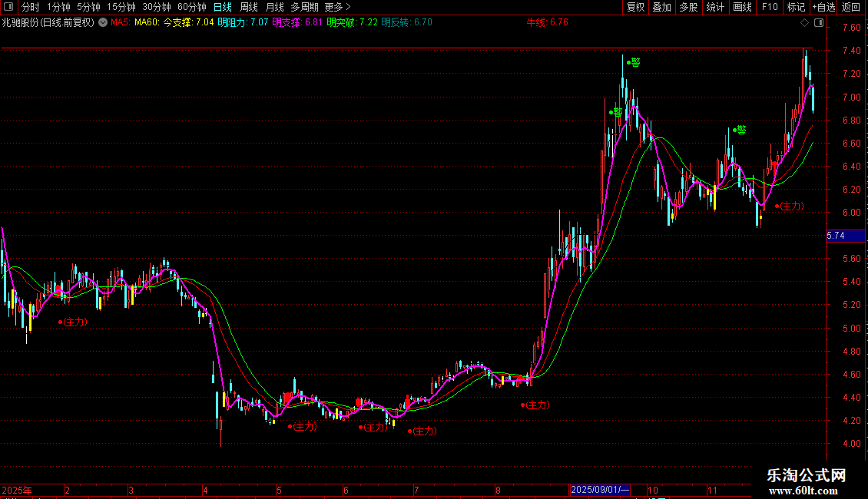Select the 60分钟 period tab

pyautogui.click(x=191, y=7)
